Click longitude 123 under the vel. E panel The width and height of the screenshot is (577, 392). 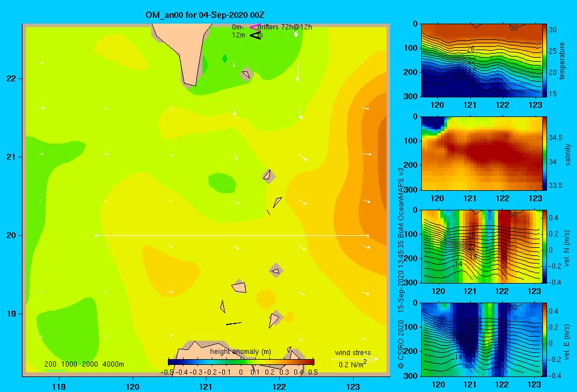534,385
